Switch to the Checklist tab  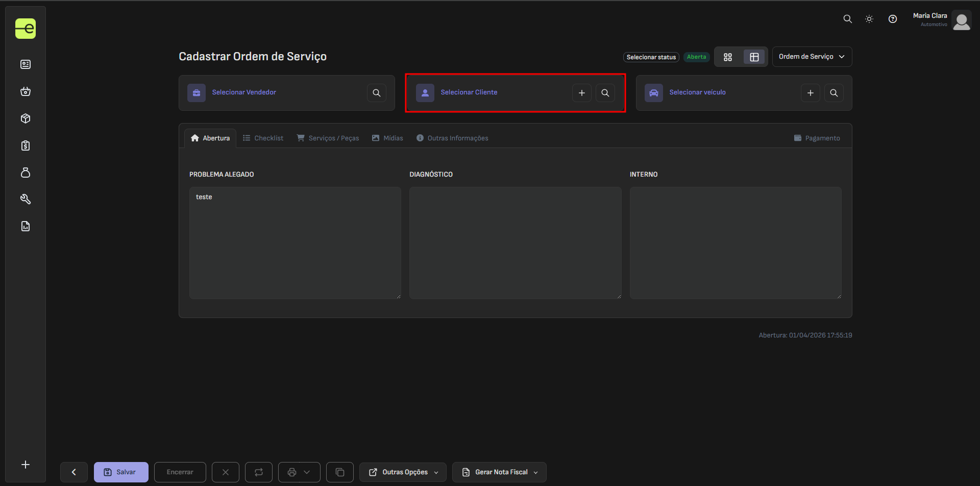tap(263, 138)
